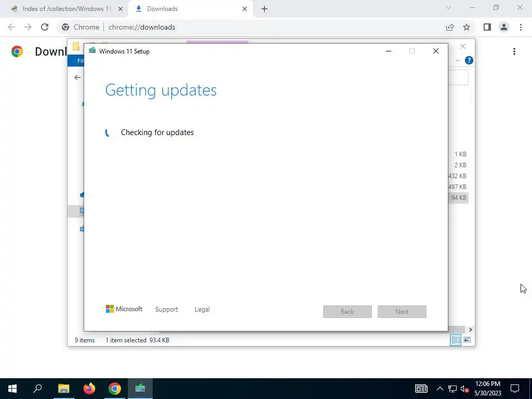This screenshot has width=532, height=399.
Task: Switch File Explorer to large icons view
Action: point(467,340)
